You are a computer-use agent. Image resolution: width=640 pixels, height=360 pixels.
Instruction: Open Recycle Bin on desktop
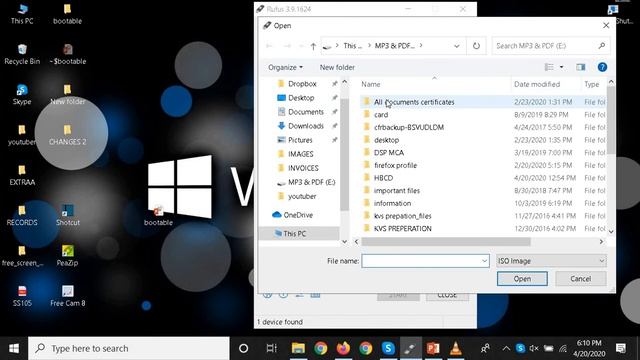pyautogui.click(x=22, y=54)
